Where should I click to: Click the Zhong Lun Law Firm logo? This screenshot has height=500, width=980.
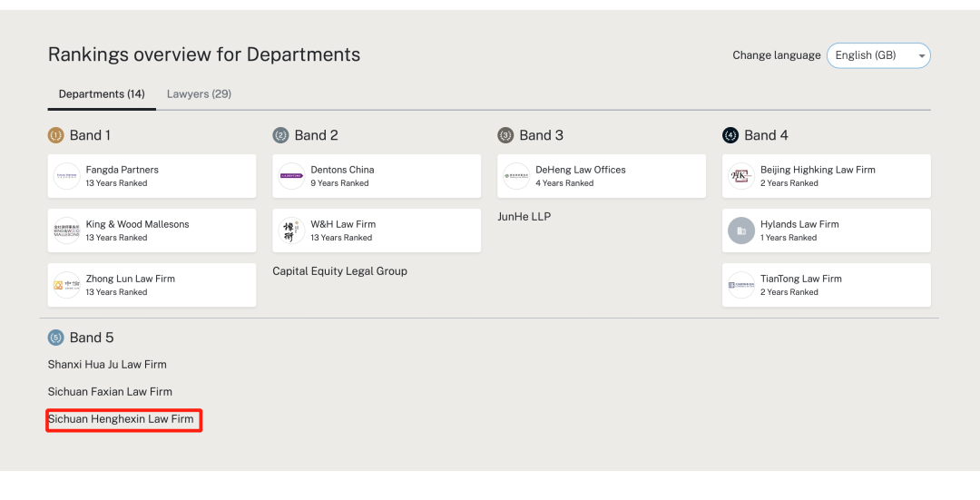[x=66, y=285]
